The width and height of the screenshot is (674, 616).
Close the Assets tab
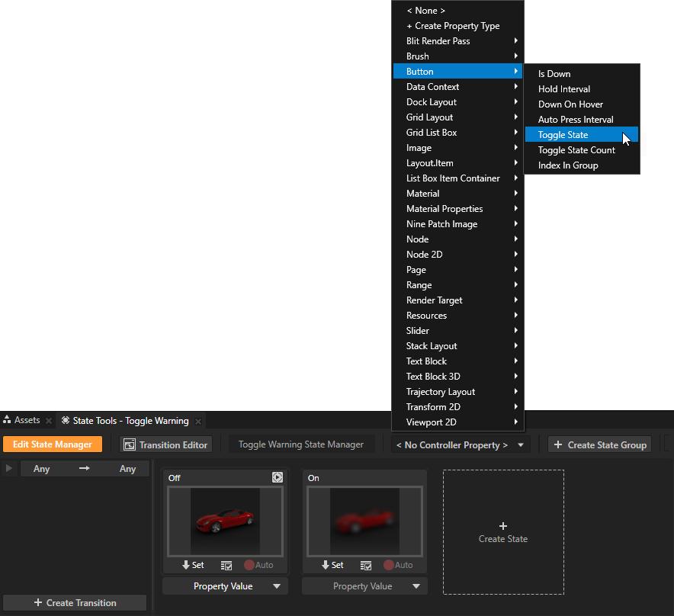click(x=49, y=421)
